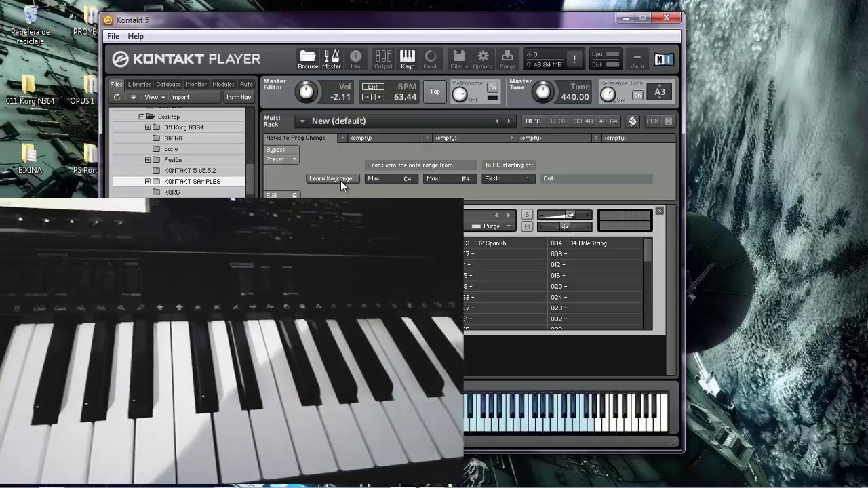Image resolution: width=868 pixels, height=488 pixels.
Task: Mute the instrument with M button
Action: coord(527,226)
